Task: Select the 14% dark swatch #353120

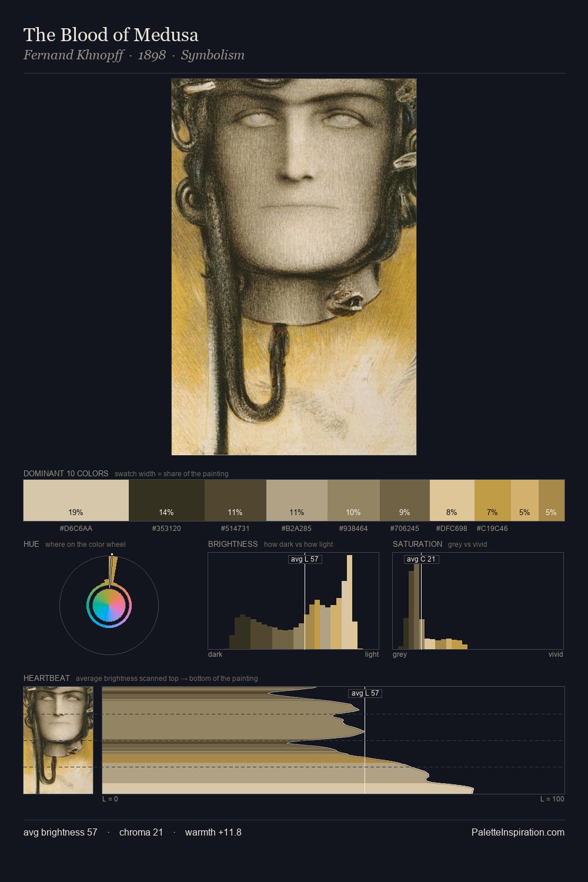Action: pos(166,500)
